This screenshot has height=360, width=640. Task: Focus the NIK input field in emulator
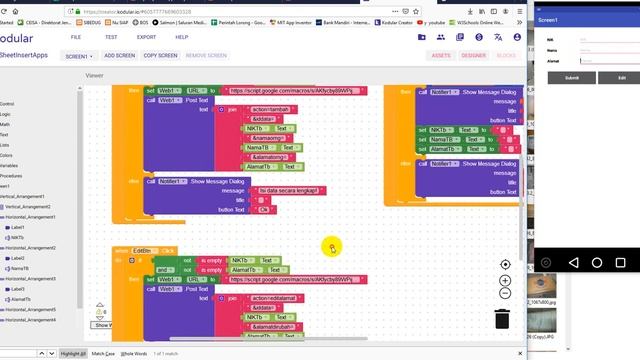pyautogui.click(x=610, y=40)
